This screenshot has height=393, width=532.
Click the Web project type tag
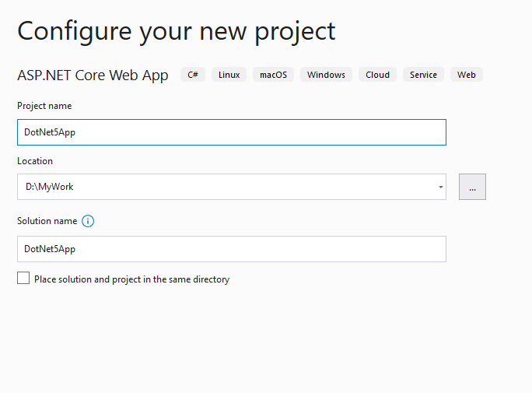466,75
